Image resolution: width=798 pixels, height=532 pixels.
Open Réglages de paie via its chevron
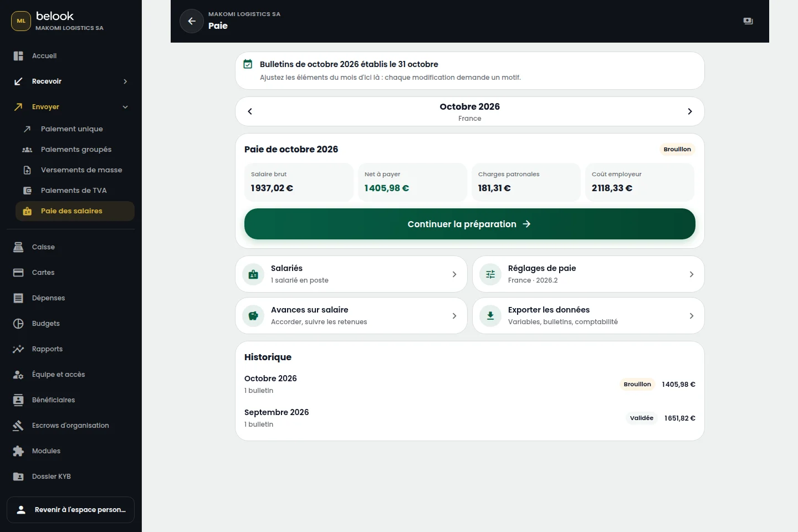692,274
